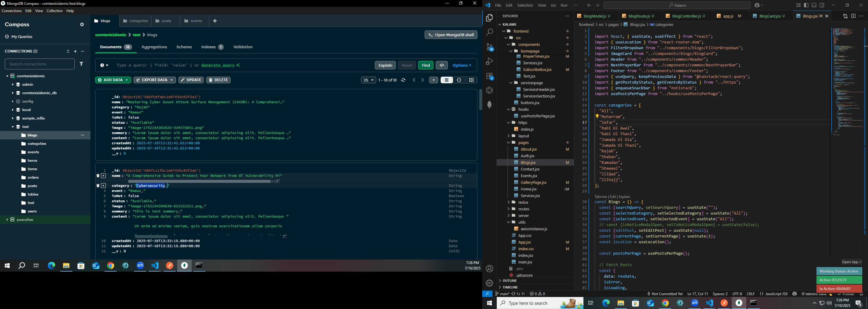Switch to Aggregations tab

point(154,47)
